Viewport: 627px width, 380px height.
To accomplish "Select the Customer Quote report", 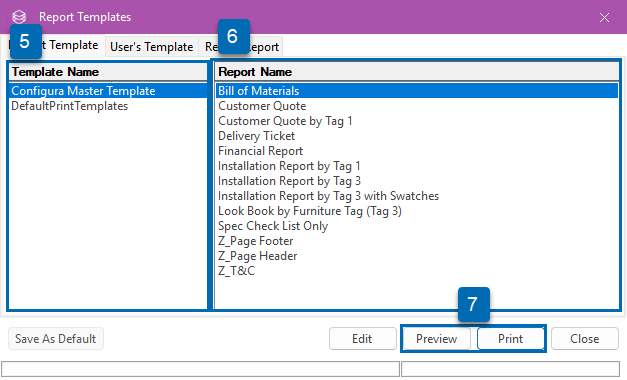I will 417,106.
